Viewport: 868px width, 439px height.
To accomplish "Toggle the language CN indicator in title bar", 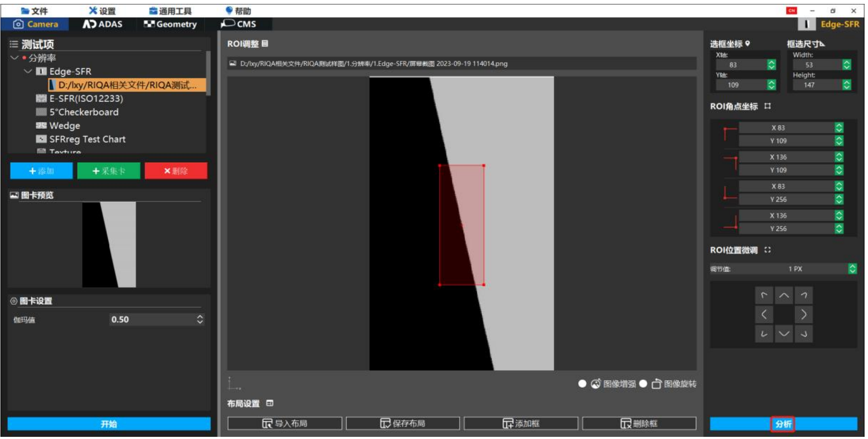I will point(791,11).
